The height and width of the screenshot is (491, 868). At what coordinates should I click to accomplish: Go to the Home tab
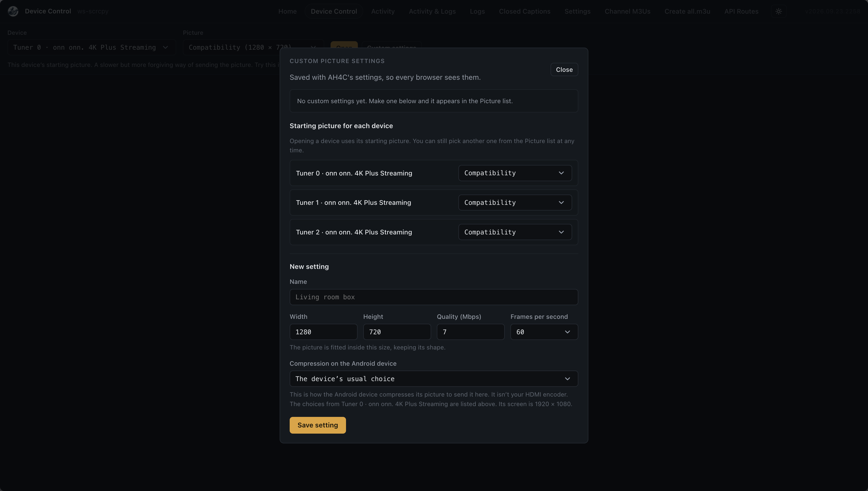tap(287, 11)
